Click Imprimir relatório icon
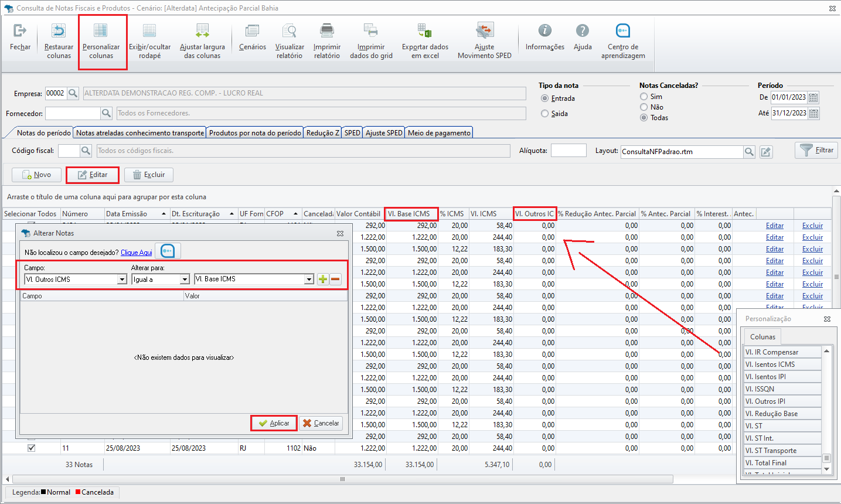Screen dimensions: 841x504 click(x=327, y=41)
